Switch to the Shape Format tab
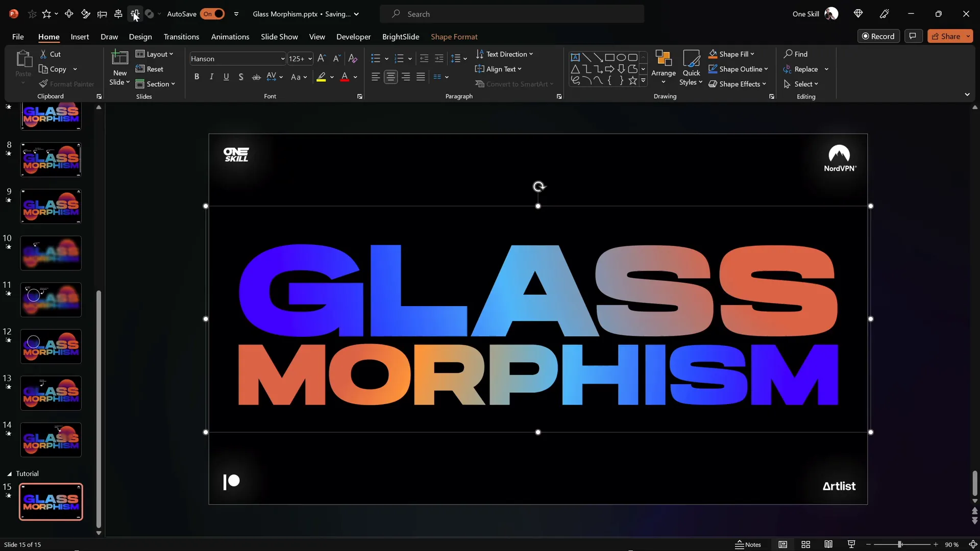The width and height of the screenshot is (980, 551). pyautogui.click(x=454, y=37)
